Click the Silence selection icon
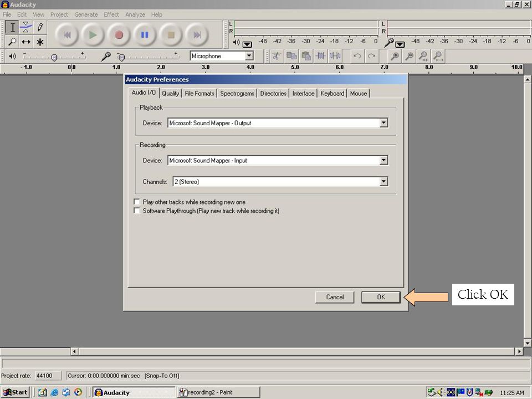Image resolution: width=532 pixels, height=399 pixels. click(x=335, y=56)
